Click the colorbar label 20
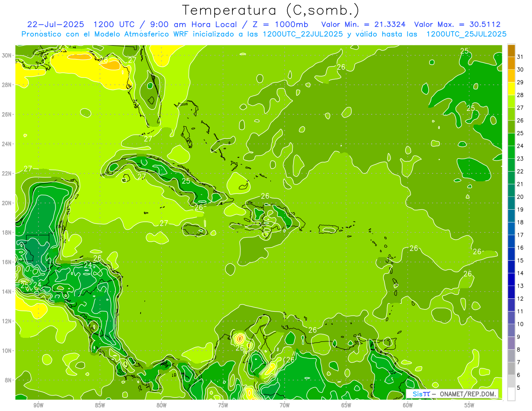 [520, 197]
